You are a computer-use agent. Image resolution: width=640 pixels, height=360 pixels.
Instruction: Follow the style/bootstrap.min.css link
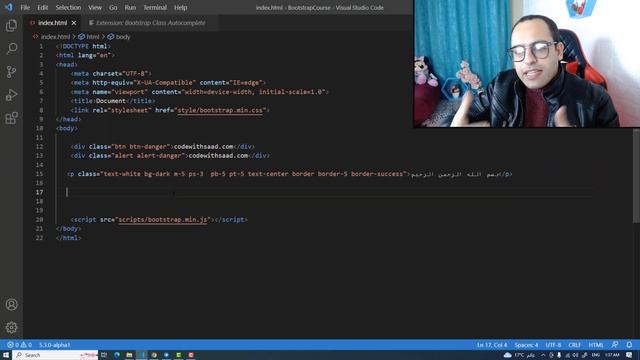(x=220, y=110)
